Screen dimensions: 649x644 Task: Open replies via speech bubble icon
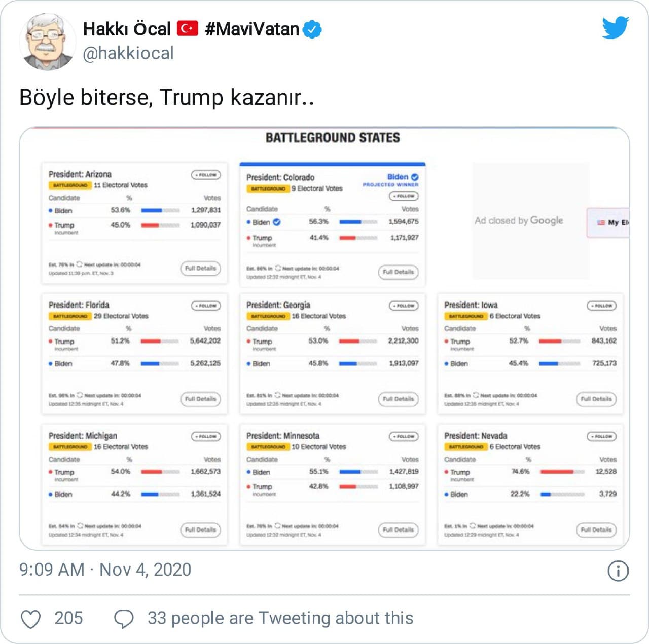point(124,619)
